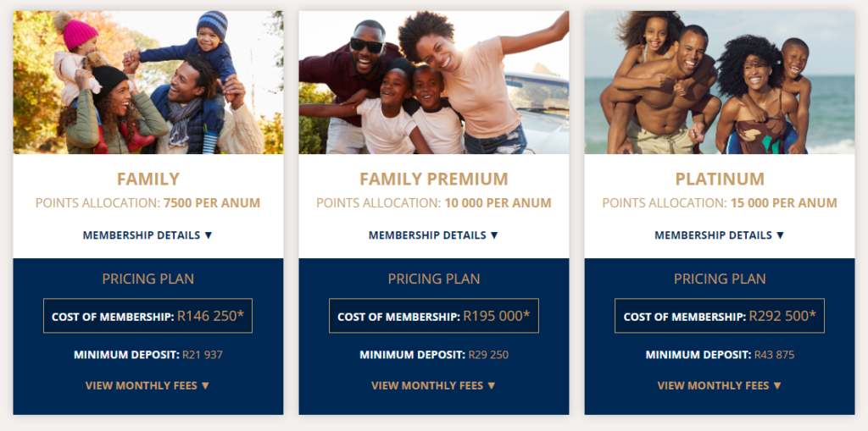Select the Family Premium plan title
The image size is (868, 431).
click(x=433, y=180)
